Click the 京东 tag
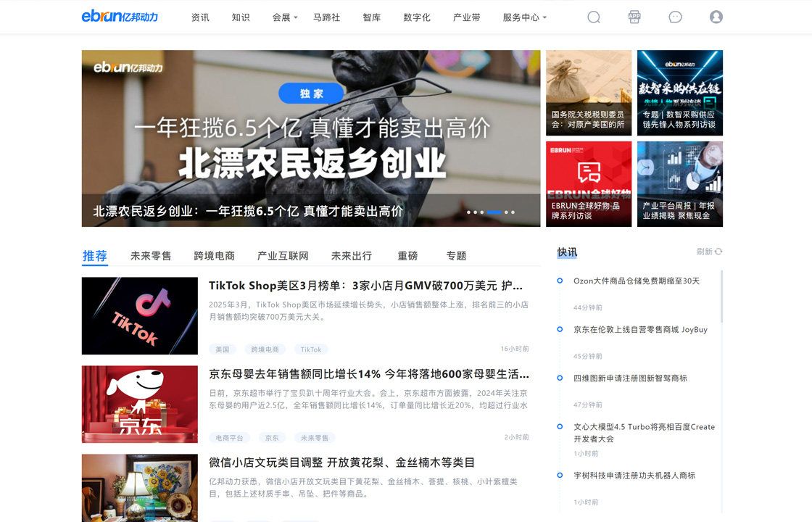Screen dimensions: 812x522 [272, 438]
